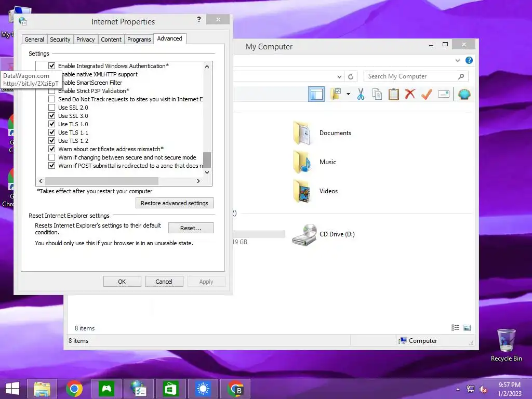
Task: Open the CD Drive (D:) icon
Action: (x=324, y=234)
